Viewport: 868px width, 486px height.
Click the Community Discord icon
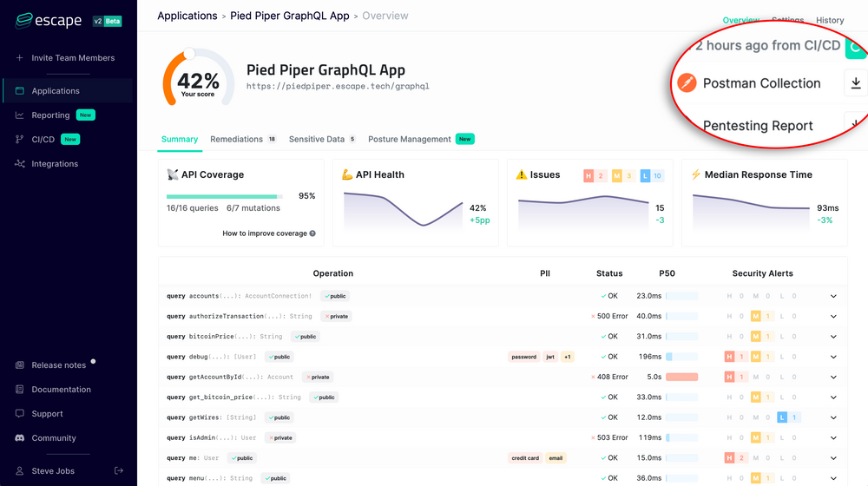click(x=19, y=438)
